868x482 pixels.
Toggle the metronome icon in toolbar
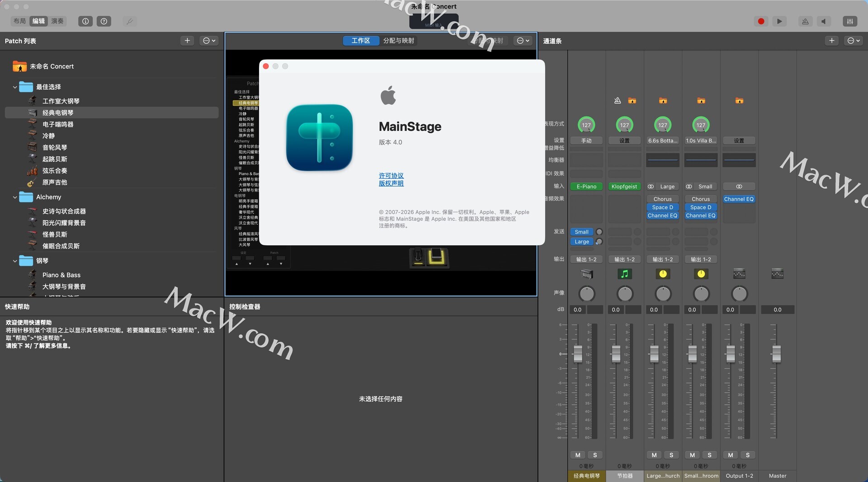tap(805, 21)
